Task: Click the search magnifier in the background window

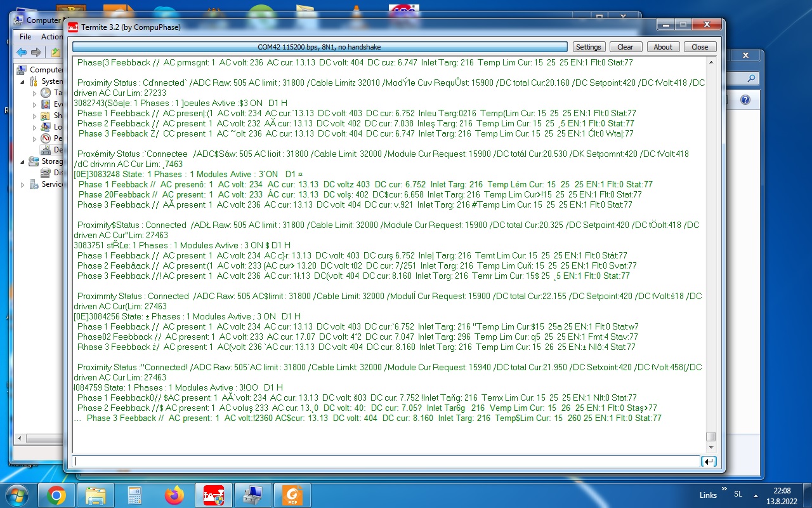Action: click(x=752, y=79)
